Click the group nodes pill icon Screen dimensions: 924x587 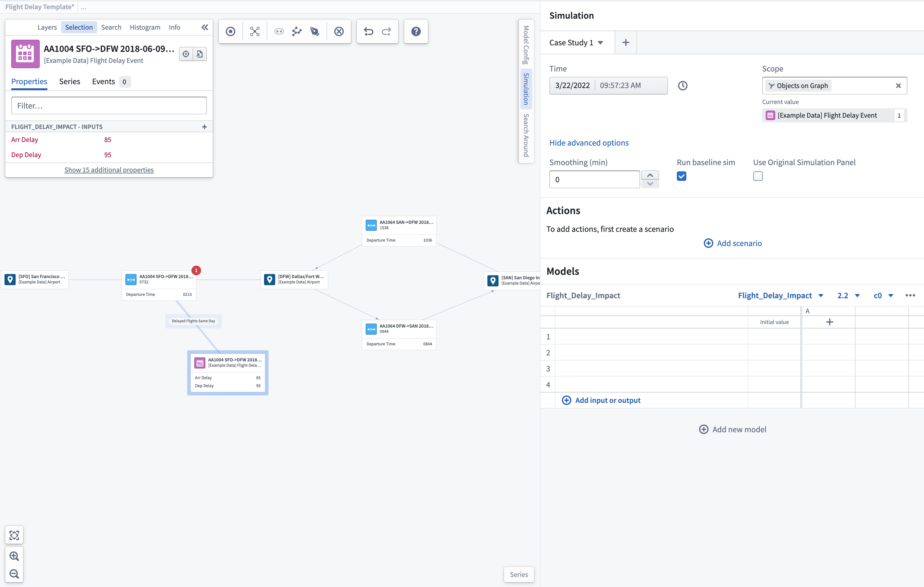[x=279, y=31]
